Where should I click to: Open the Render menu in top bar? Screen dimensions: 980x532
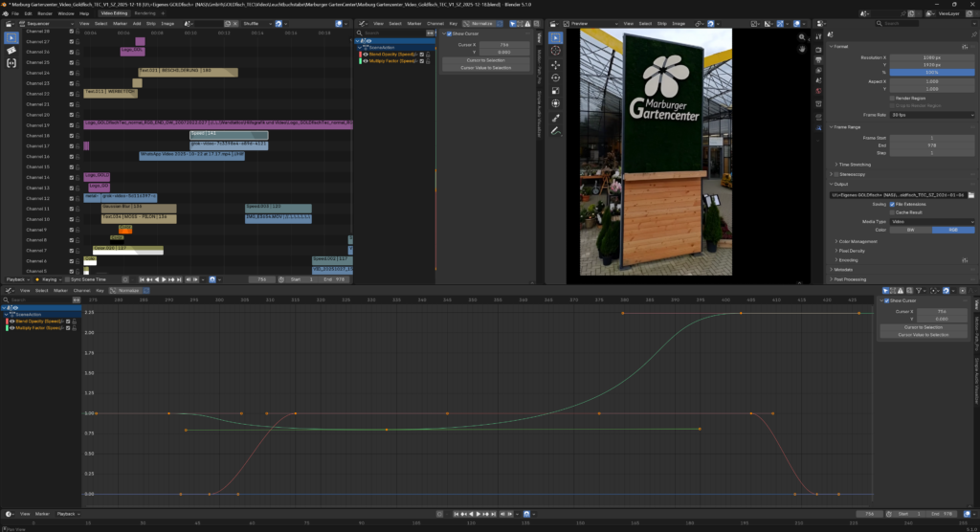coord(45,13)
